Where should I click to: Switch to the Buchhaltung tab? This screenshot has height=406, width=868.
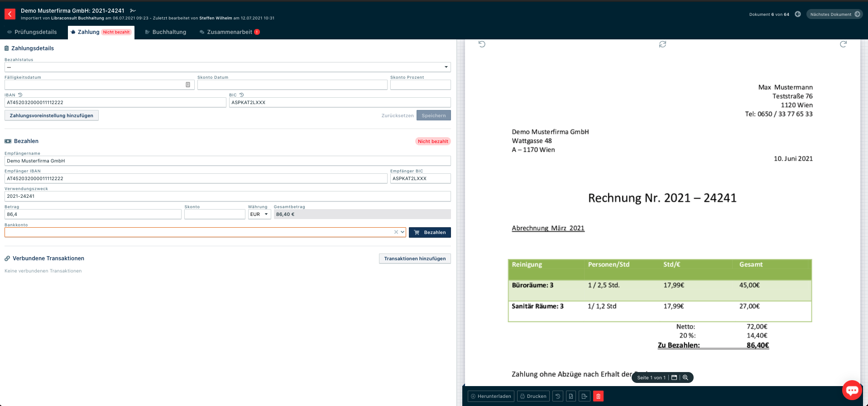[165, 32]
